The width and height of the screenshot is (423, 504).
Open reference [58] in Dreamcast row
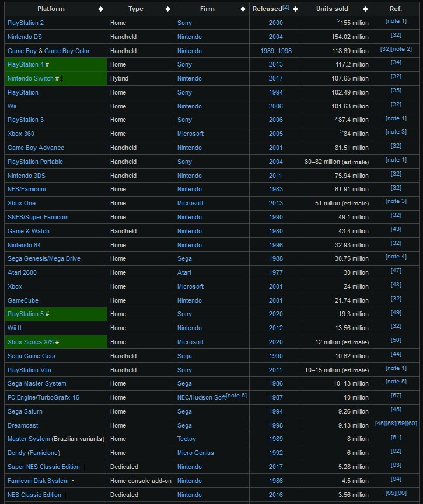coord(390,423)
